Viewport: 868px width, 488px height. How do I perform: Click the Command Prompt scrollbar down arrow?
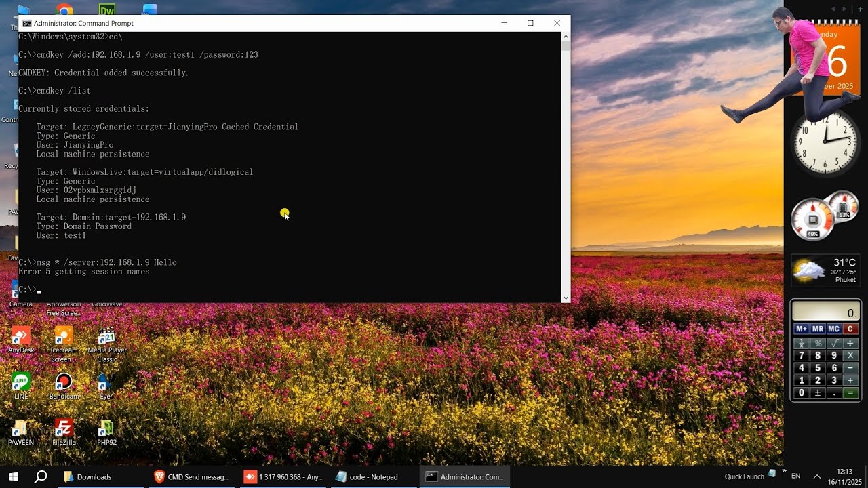[566, 298]
